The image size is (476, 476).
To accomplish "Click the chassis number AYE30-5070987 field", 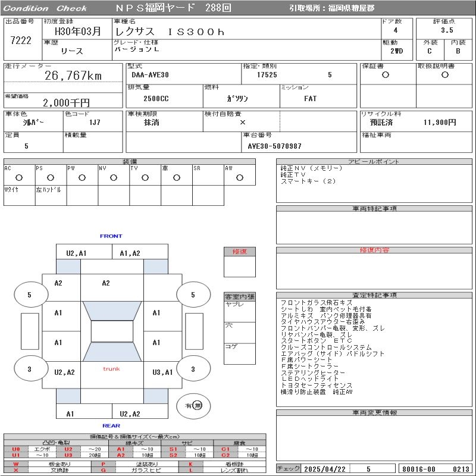I will (x=274, y=146).
